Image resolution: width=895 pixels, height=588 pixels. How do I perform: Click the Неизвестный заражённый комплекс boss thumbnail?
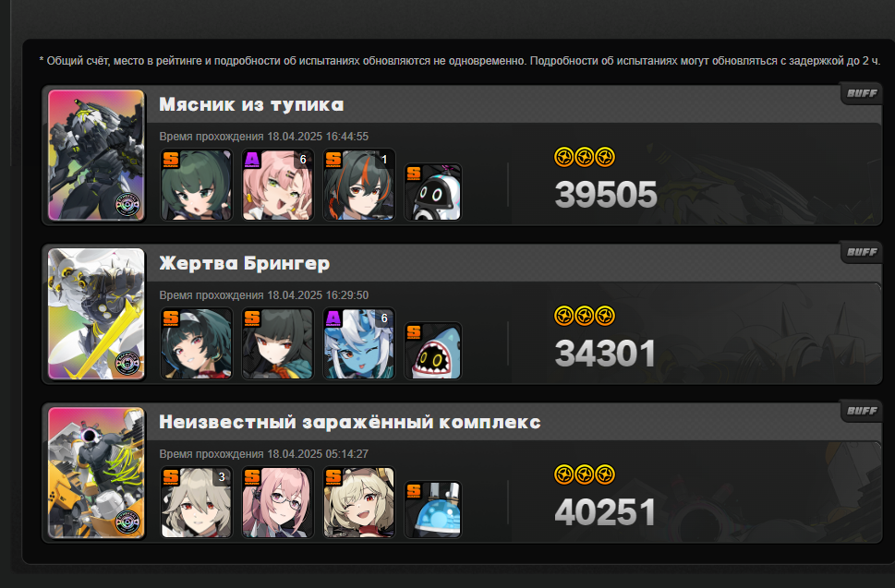click(96, 473)
